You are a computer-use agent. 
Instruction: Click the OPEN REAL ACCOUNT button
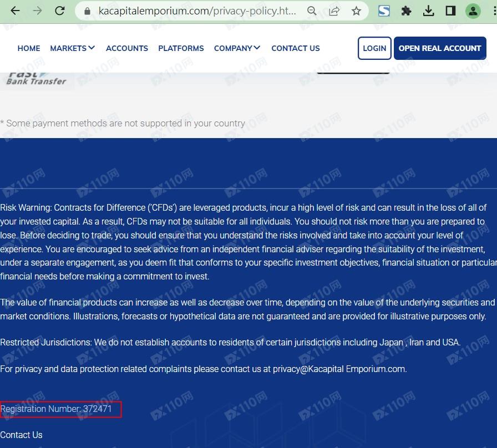point(439,48)
